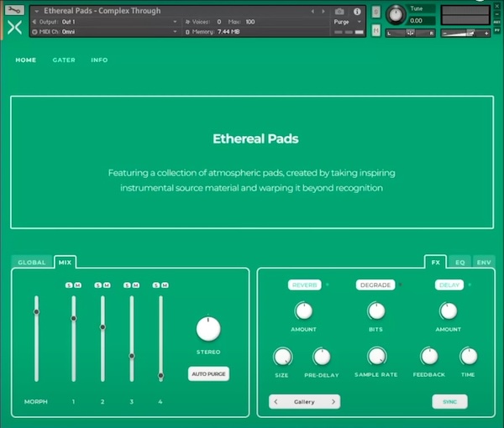The height and width of the screenshot is (428, 504).
Task: Open the Gallery reverb preset selector
Action: [304, 402]
